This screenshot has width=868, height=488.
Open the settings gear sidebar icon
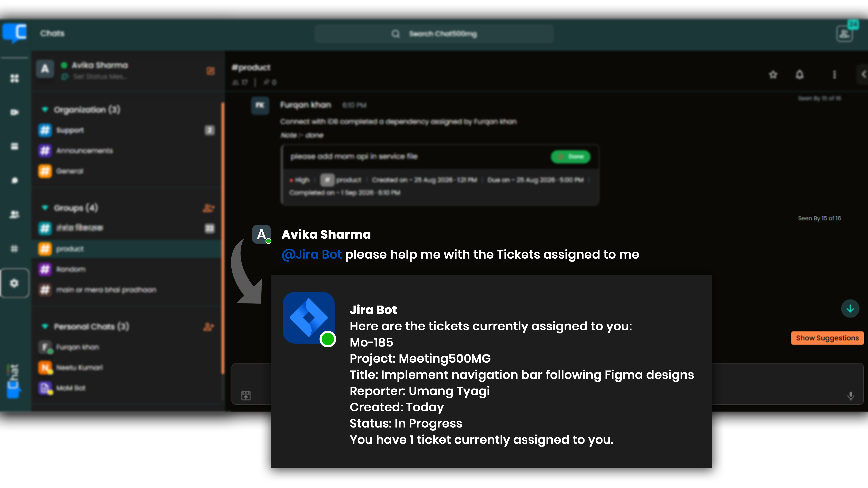coord(14,283)
